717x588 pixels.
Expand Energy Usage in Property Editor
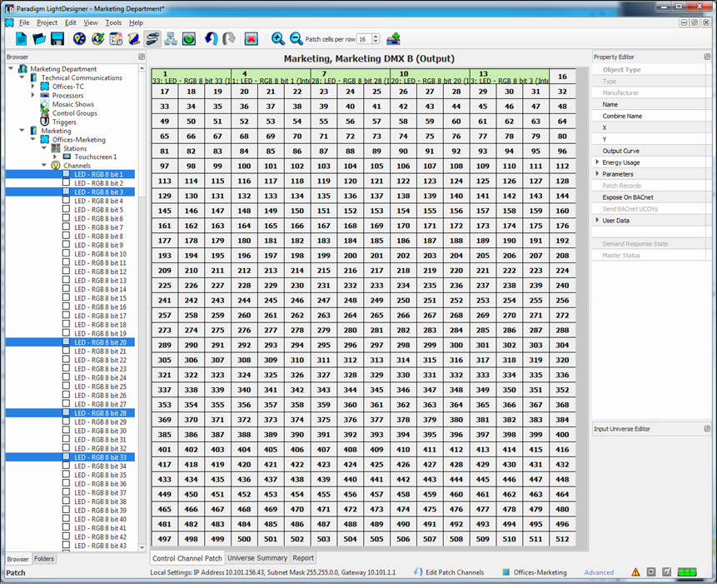[x=597, y=162]
